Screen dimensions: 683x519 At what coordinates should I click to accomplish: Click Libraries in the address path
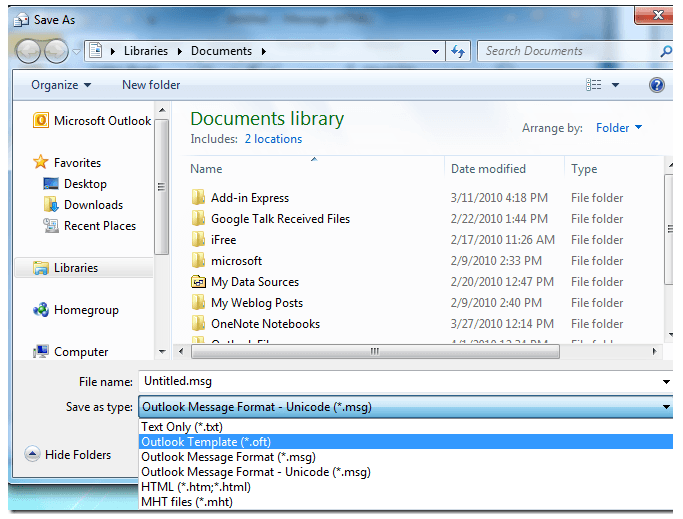point(145,51)
